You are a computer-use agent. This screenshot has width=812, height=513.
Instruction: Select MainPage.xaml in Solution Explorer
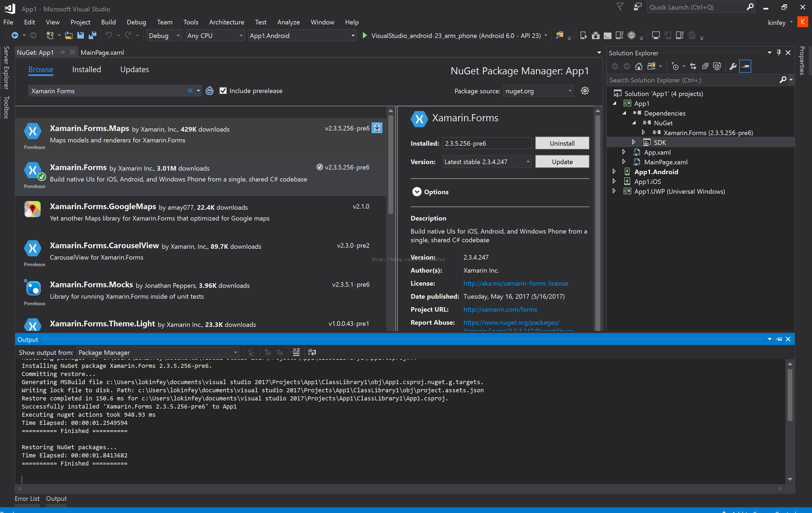665,162
